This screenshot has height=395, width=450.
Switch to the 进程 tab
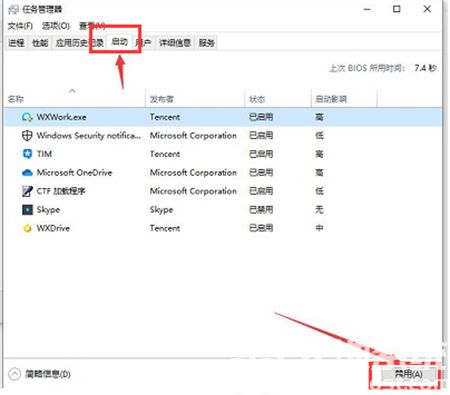point(16,43)
